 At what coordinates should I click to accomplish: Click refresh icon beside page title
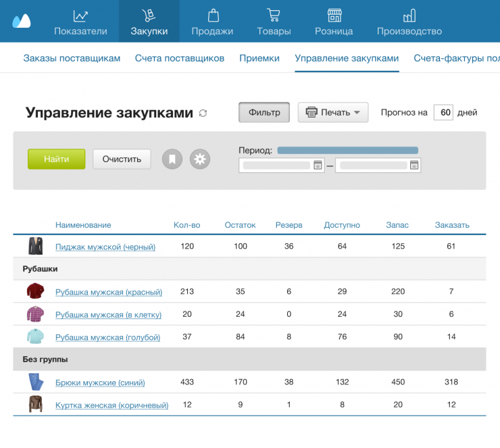[x=203, y=114]
